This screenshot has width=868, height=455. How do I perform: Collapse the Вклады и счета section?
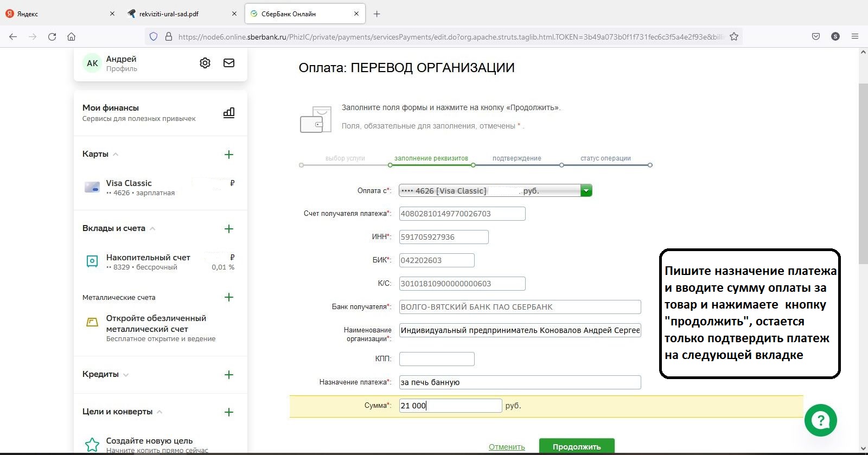tap(152, 229)
